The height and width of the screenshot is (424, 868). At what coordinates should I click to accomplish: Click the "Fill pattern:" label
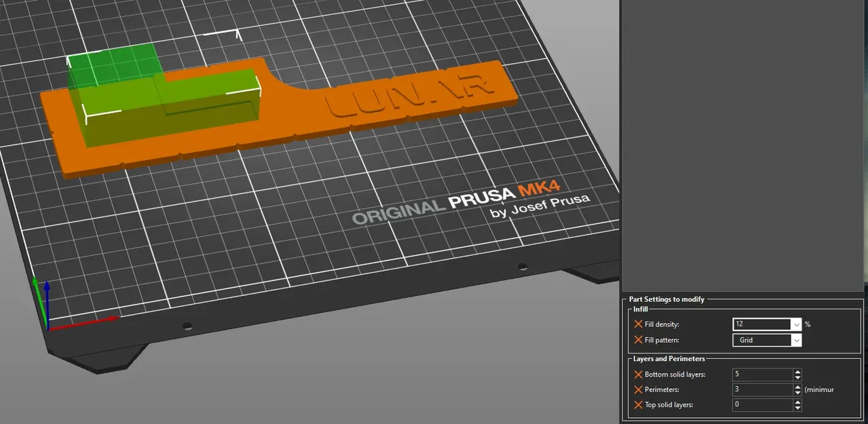[662, 340]
